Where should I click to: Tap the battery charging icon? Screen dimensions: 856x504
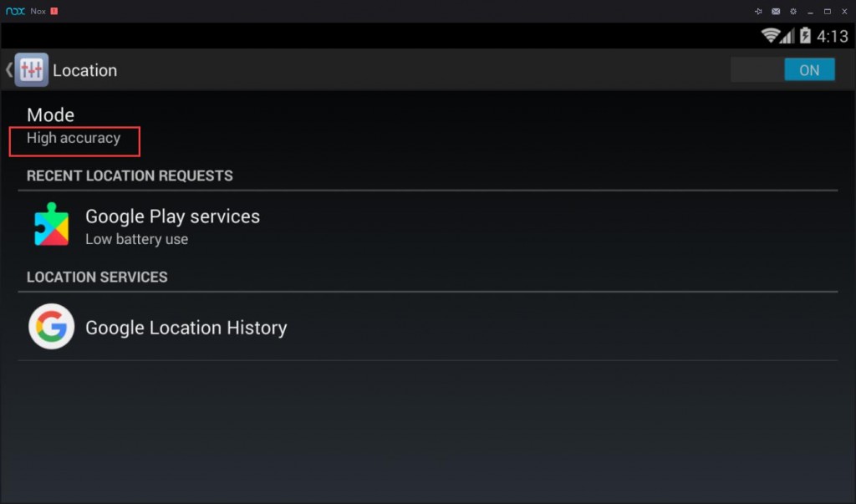pos(805,36)
